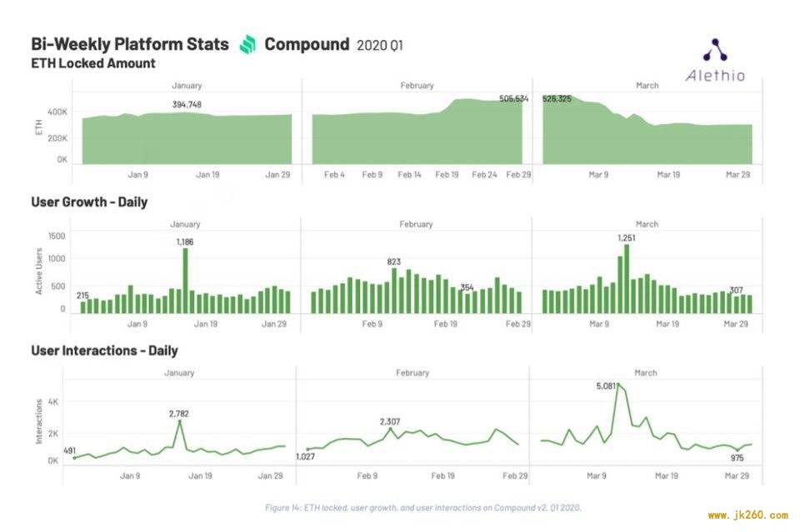Click the green Compound logo icon
This screenshot has height=532, width=800.
pos(248,44)
